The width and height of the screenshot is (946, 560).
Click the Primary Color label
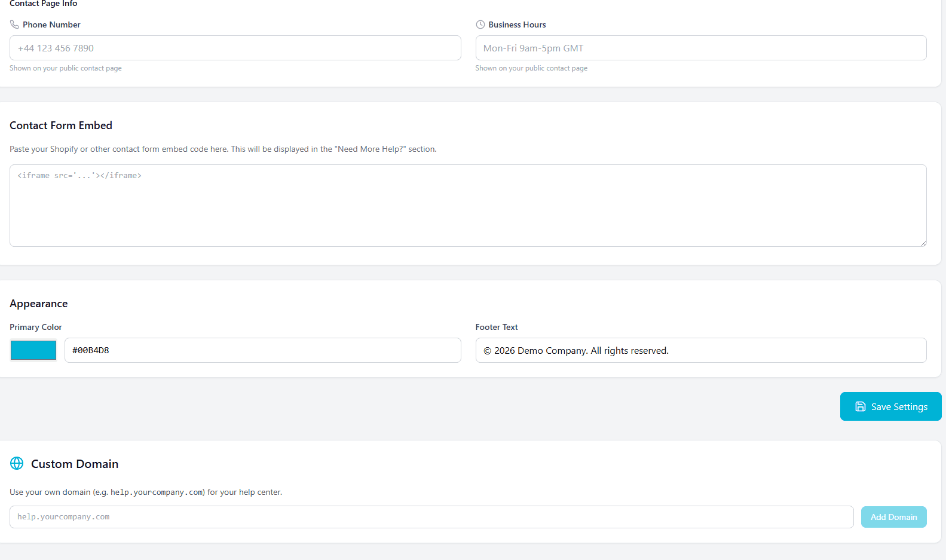tap(36, 327)
